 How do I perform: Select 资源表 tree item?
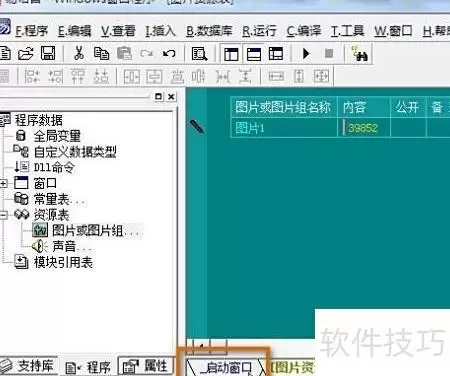pos(51,215)
